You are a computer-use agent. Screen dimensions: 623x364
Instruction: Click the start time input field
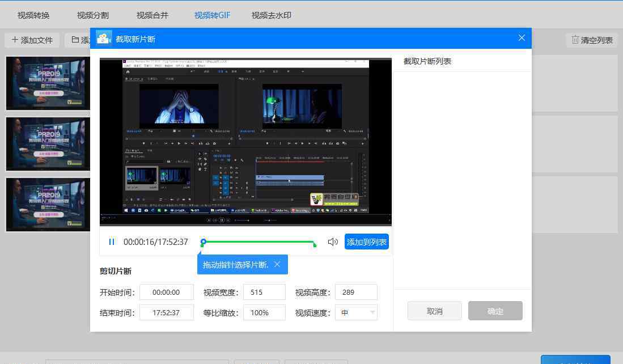pyautogui.click(x=167, y=293)
